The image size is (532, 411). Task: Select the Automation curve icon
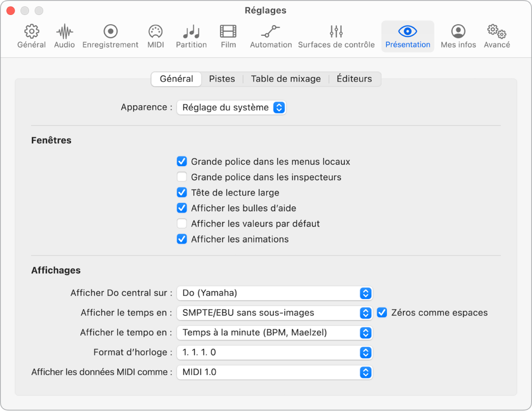(x=271, y=32)
